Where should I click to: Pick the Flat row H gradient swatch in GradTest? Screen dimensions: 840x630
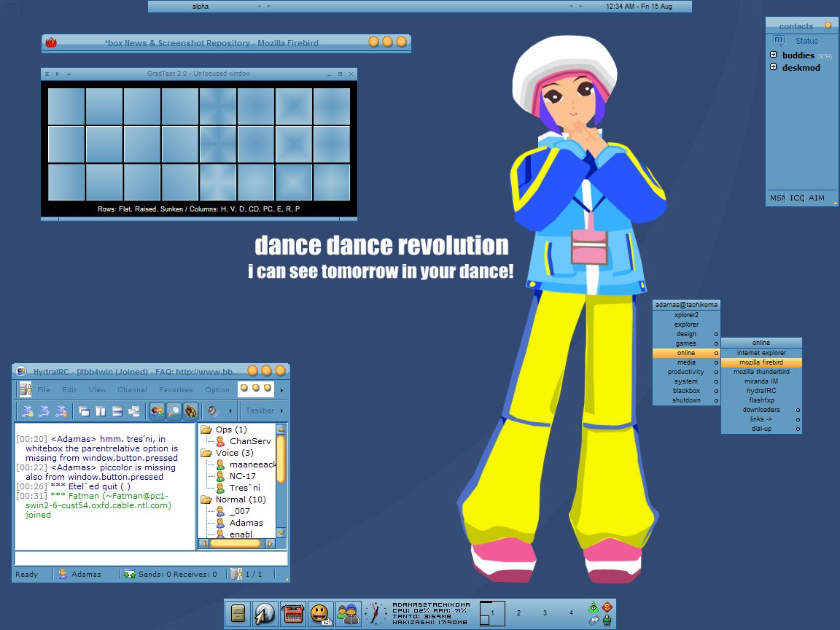click(66, 106)
